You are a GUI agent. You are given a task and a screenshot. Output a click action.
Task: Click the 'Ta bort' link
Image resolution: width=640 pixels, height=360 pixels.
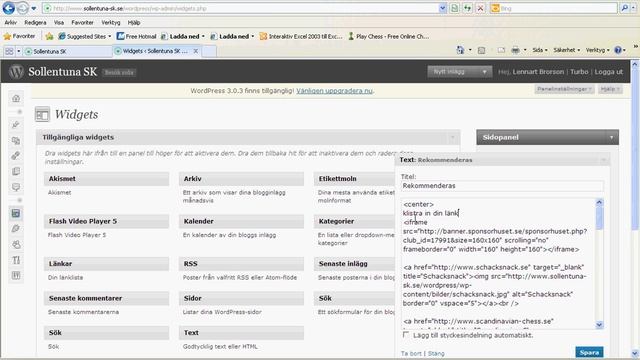click(411, 353)
